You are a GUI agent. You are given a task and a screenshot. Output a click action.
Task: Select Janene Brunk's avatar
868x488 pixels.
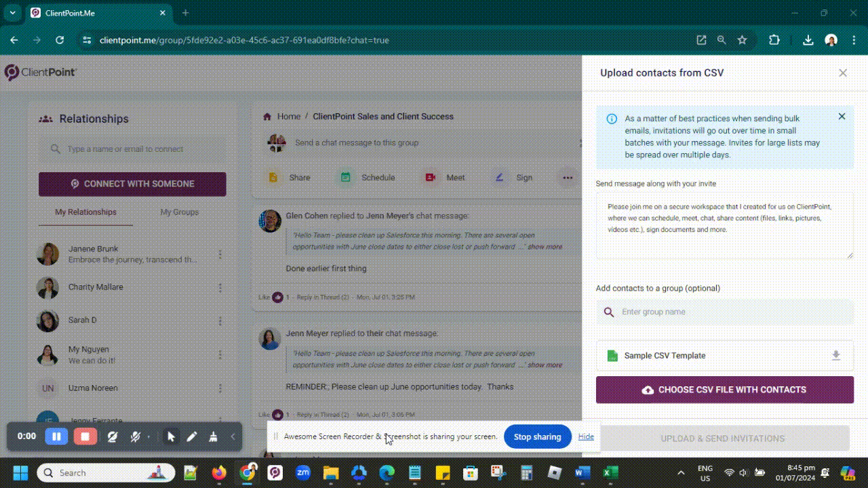click(x=47, y=254)
